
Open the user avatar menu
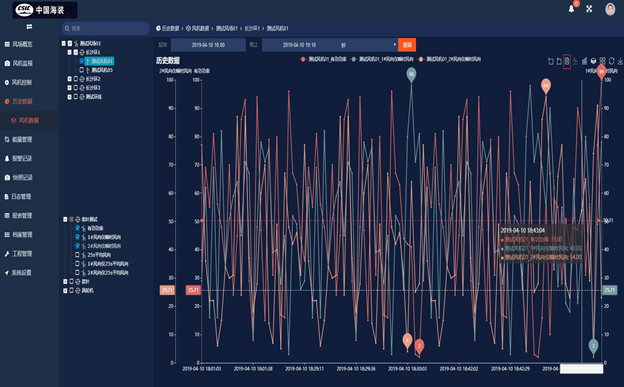(610, 9)
